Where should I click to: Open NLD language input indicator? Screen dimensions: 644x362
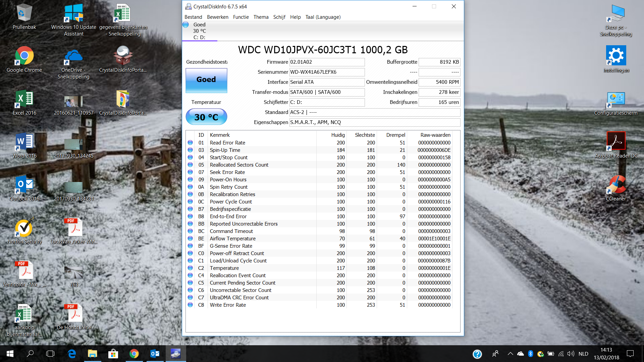[583, 354]
